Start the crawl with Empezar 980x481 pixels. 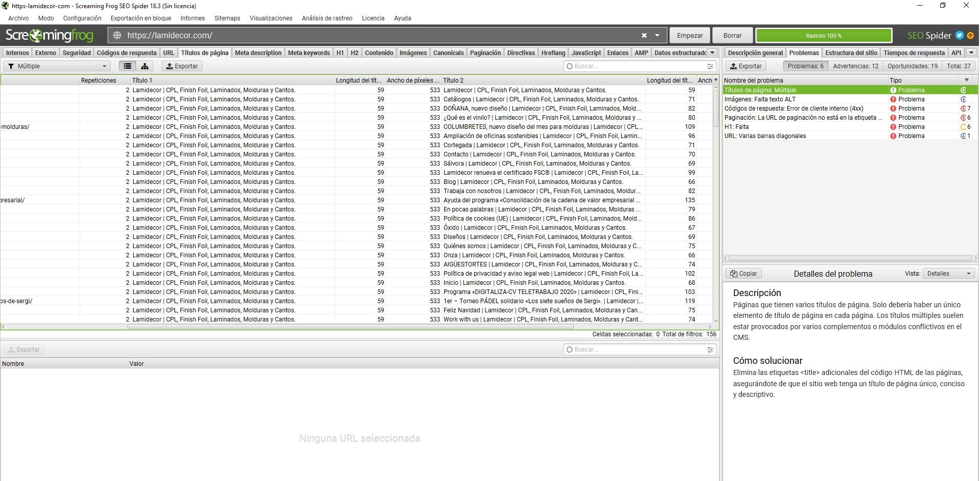[689, 35]
